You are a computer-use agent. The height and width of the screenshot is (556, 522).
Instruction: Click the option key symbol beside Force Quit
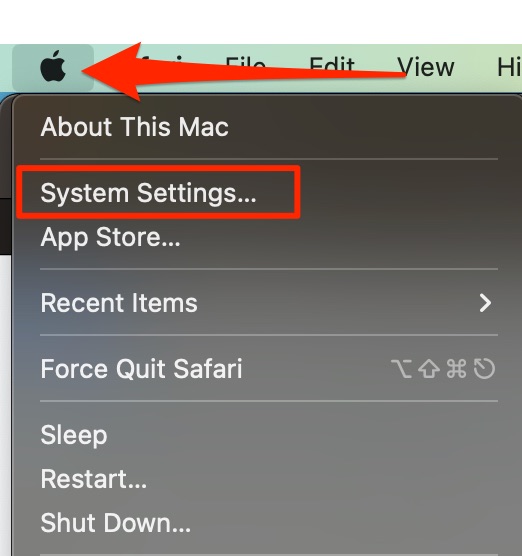[401, 369]
